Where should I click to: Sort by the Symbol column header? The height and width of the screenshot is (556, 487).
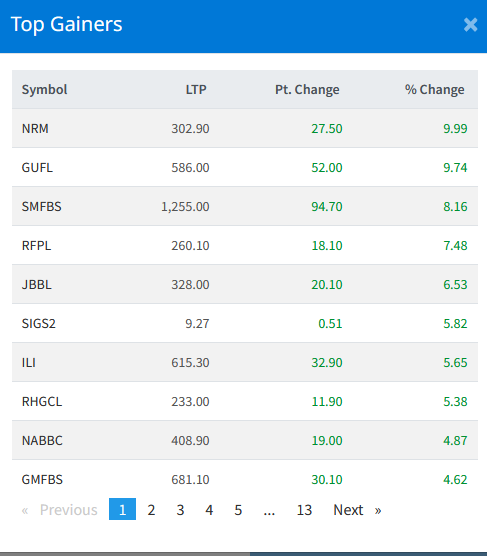click(x=44, y=89)
